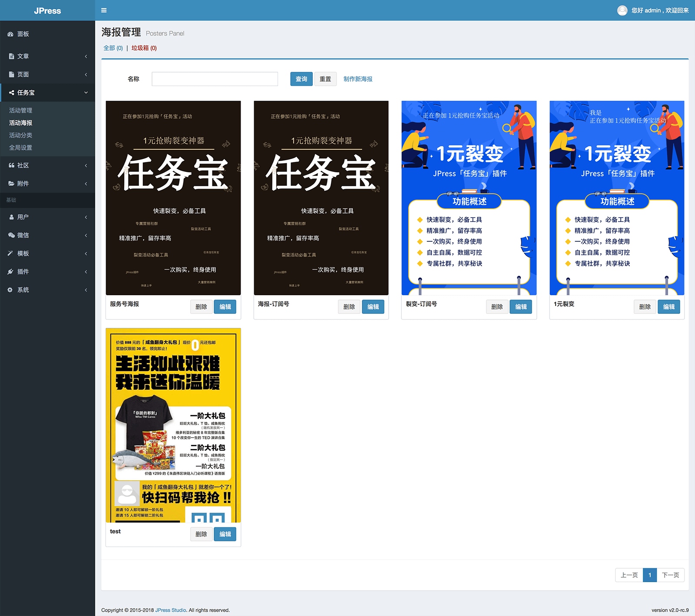Click the admin user avatar icon
695x616 pixels.
tap(622, 10)
